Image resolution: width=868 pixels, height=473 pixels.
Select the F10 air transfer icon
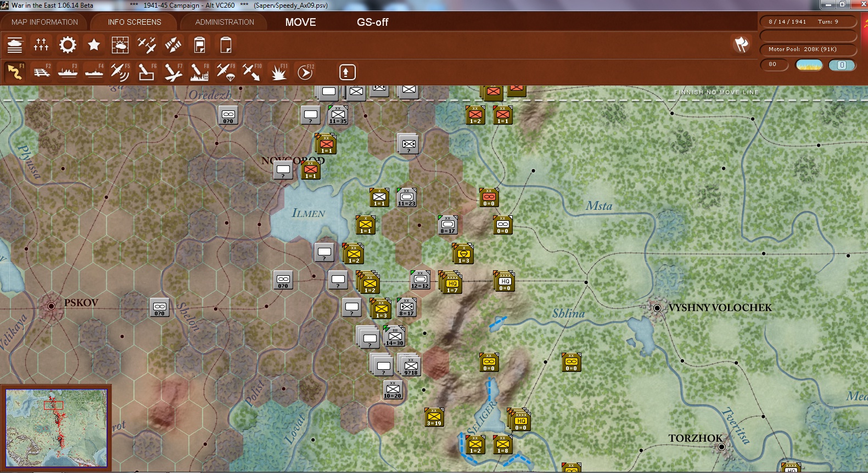point(252,72)
